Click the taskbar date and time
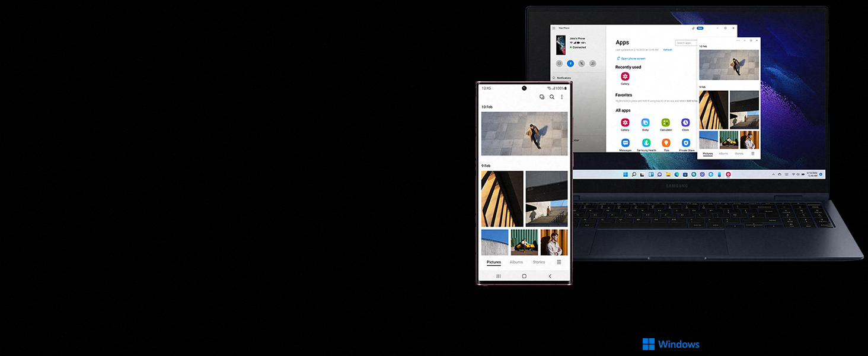 click(x=812, y=174)
